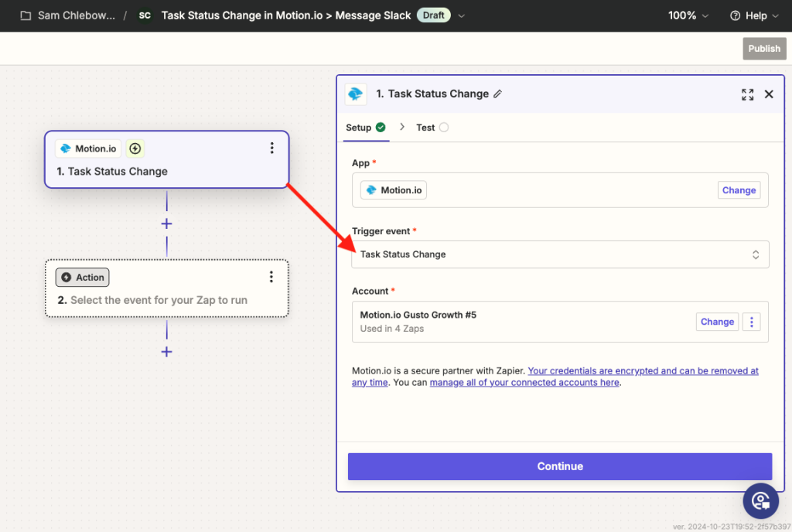This screenshot has width=792, height=532.
Task: Click the Trigger event up-down arrows
Action: click(755, 254)
